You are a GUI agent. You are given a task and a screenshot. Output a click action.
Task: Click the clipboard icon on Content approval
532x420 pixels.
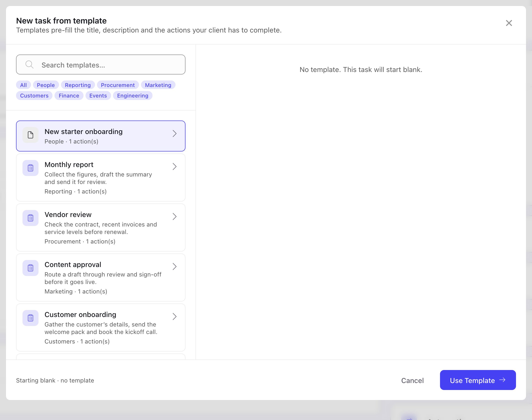(30, 268)
